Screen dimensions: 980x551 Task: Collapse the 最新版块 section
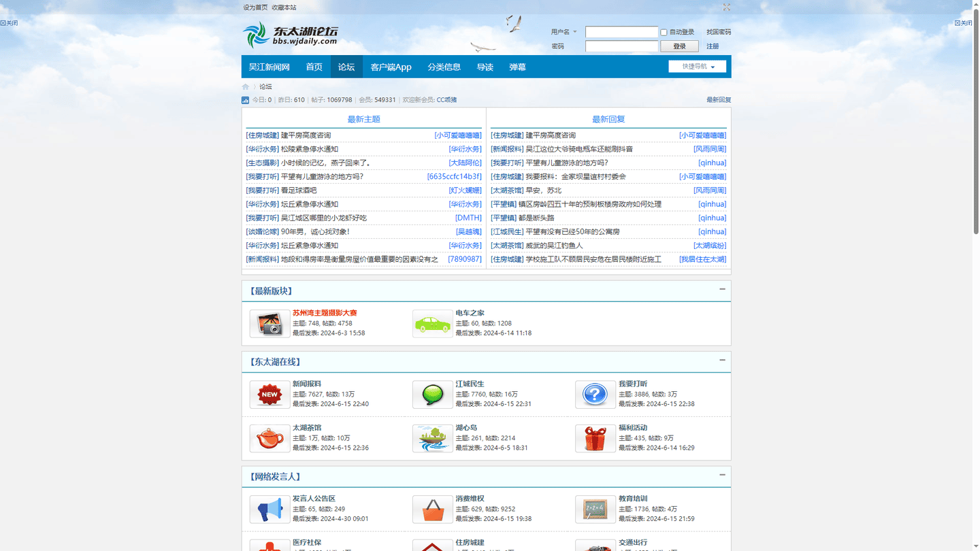pyautogui.click(x=722, y=289)
